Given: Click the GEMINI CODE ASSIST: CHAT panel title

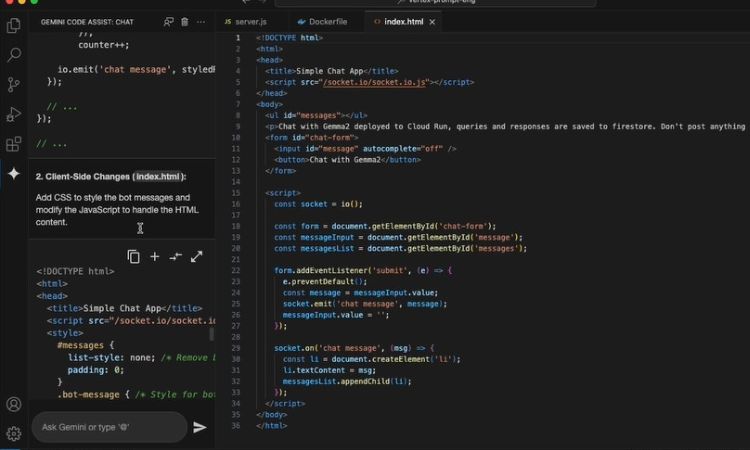Looking at the screenshot, I should click(87, 22).
